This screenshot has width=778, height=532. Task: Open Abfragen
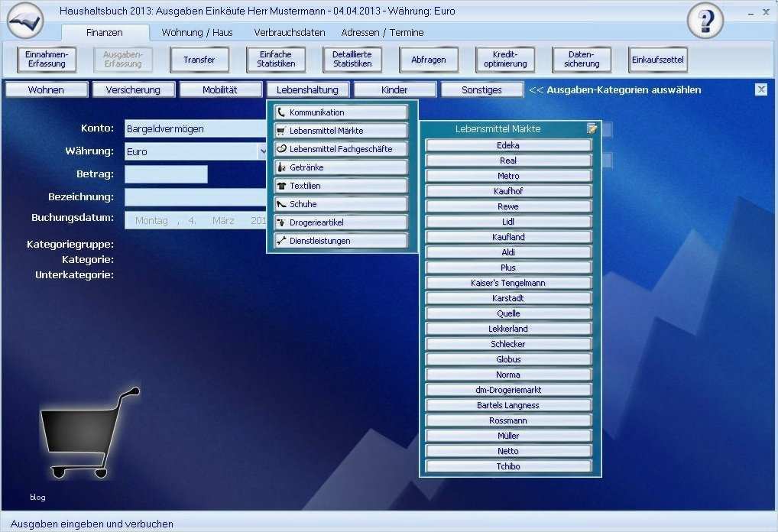coord(429,60)
